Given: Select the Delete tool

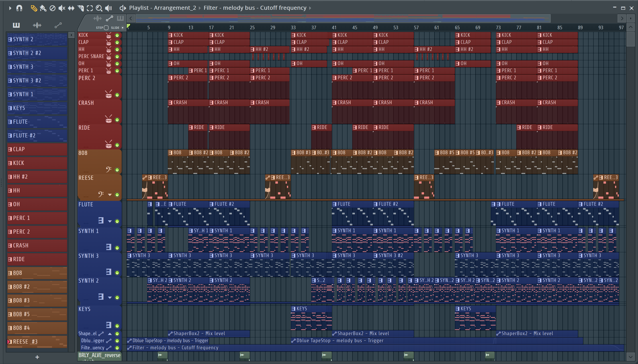Looking at the screenshot, I should tap(52, 8).
